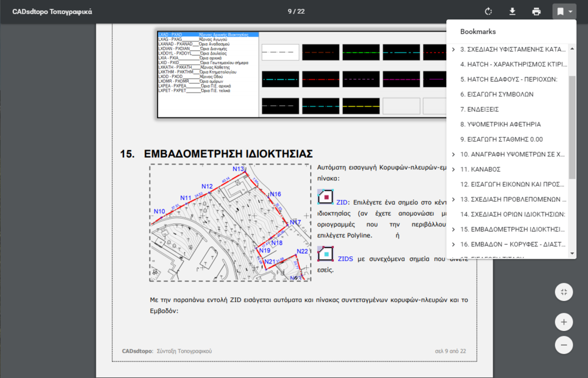Viewport: 588px width, 378px height.
Task: Zoom in with the plus button
Action: 563,322
